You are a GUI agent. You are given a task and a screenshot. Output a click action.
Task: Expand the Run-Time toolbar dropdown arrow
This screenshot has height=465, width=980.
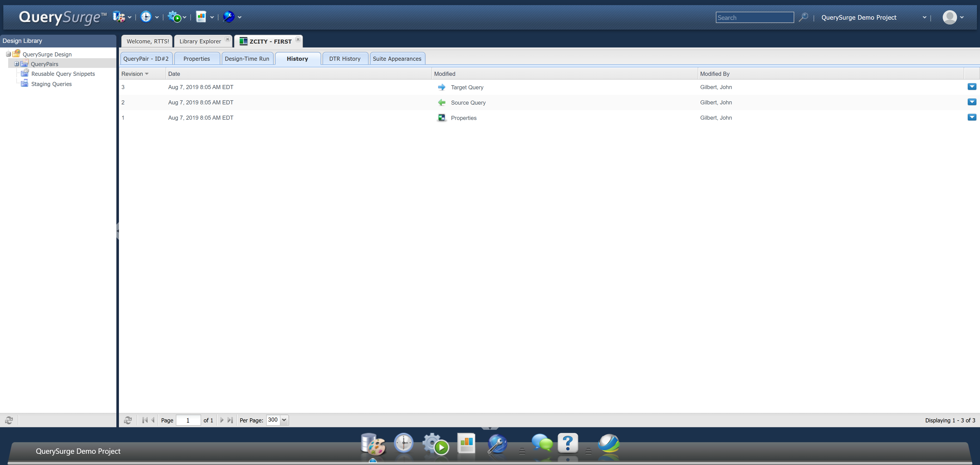click(185, 17)
